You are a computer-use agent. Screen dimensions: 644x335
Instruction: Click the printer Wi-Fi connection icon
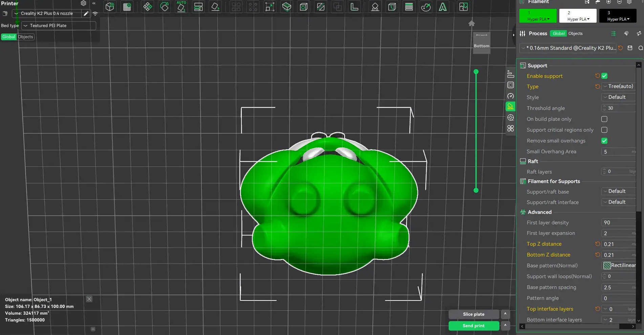point(95,14)
